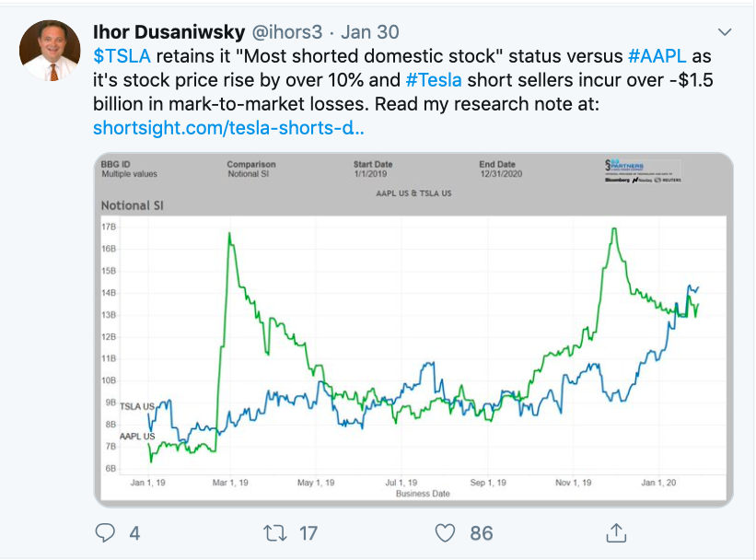The image size is (756, 560).
Task: Click the reply count of 4
Action: click(x=134, y=532)
